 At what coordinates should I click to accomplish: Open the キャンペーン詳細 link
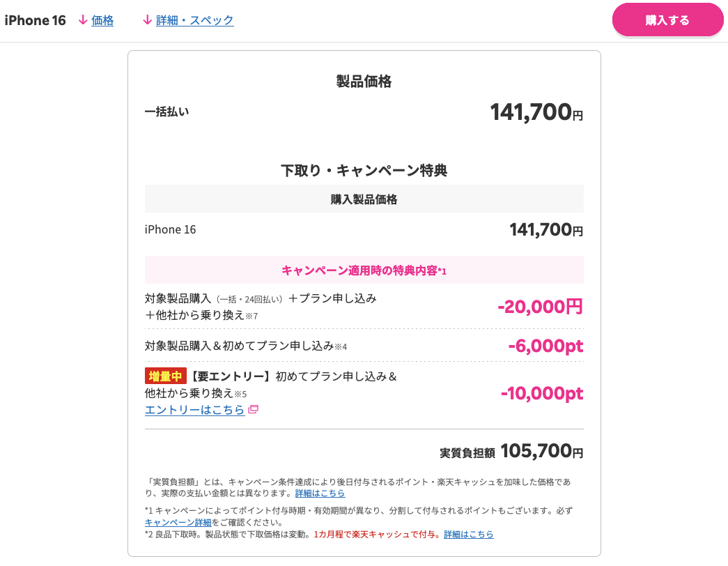[x=178, y=522]
